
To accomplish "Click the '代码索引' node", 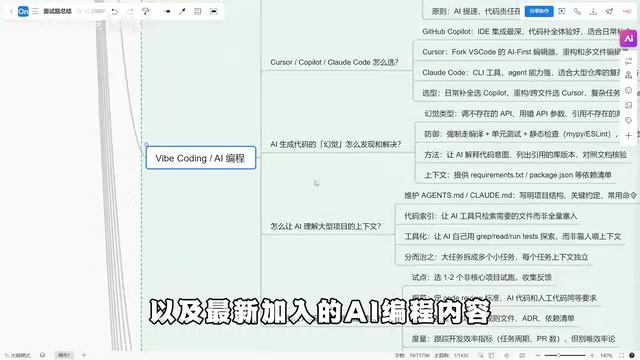I will tap(491, 216).
